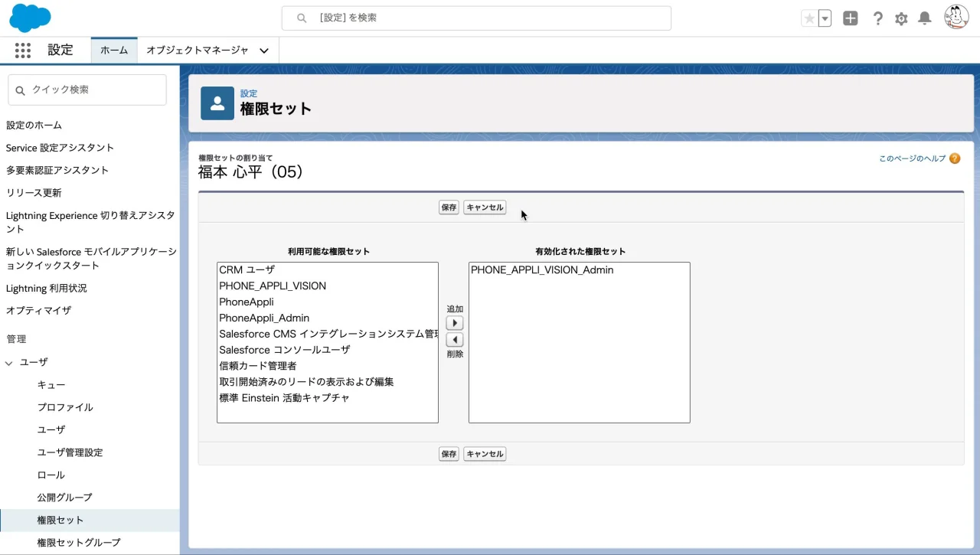Select the ホーム tab
The height and width of the screenshot is (555, 980).
114,51
